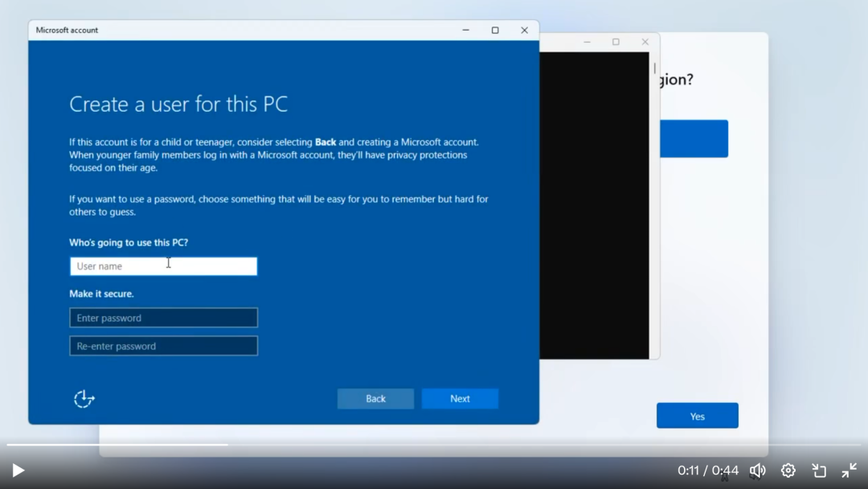Open accessibility options in the setup dialog
868x489 pixels.
coord(84,398)
